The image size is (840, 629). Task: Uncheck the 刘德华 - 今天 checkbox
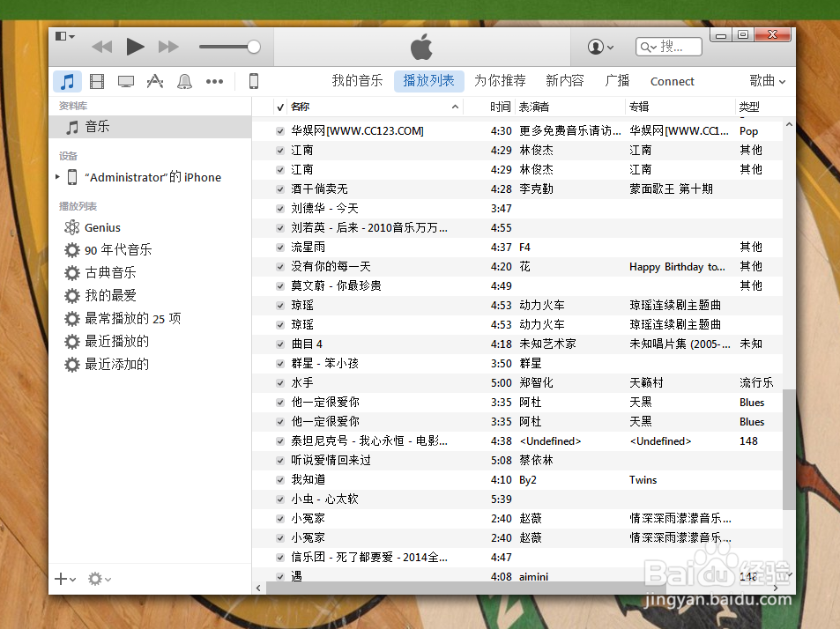click(x=280, y=209)
